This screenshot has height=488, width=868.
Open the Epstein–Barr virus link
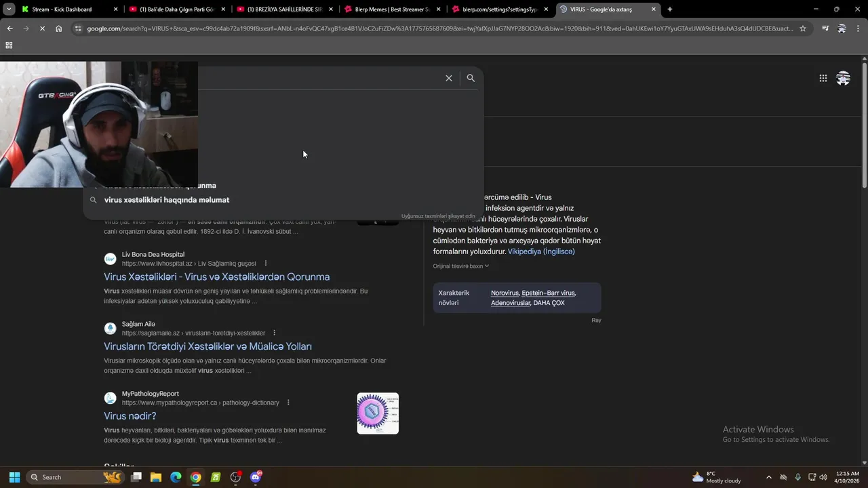pos(548,293)
